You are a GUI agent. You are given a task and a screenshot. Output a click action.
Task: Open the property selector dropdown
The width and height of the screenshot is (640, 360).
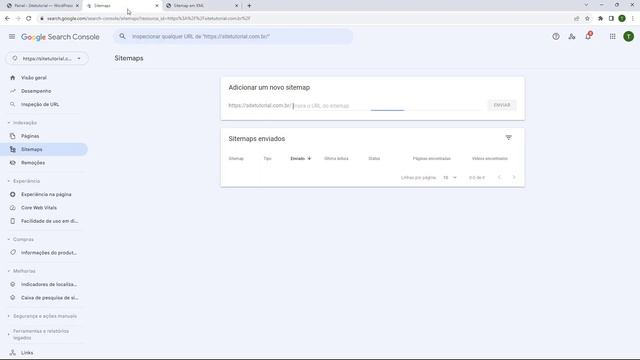click(47, 58)
